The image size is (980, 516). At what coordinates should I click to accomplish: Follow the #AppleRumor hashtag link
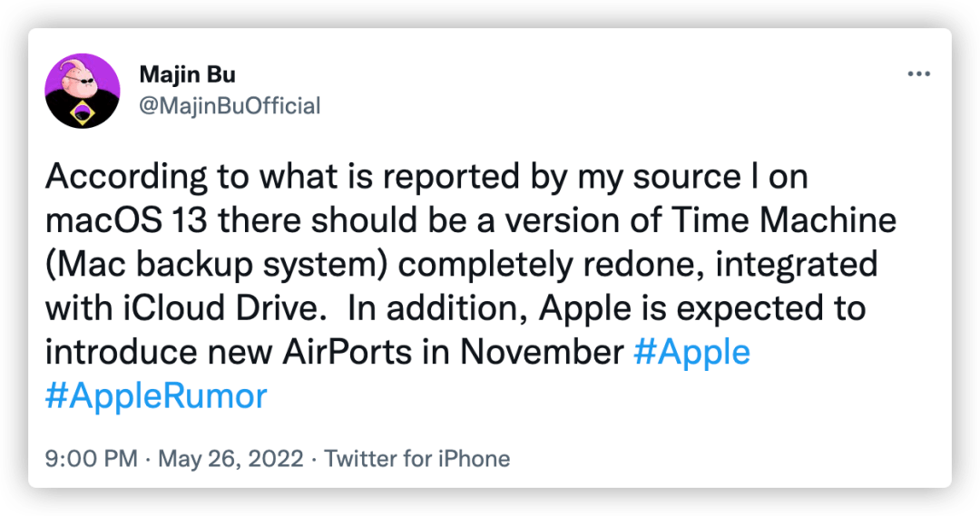coord(156,395)
